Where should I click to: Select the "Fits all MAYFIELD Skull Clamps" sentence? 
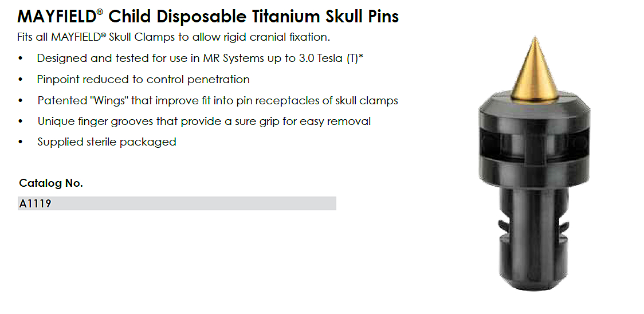(x=174, y=37)
